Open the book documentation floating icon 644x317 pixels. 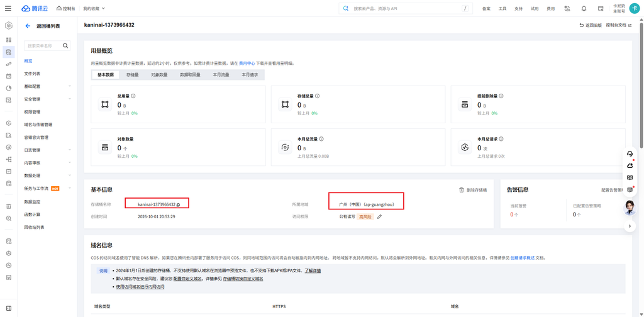coord(630,177)
